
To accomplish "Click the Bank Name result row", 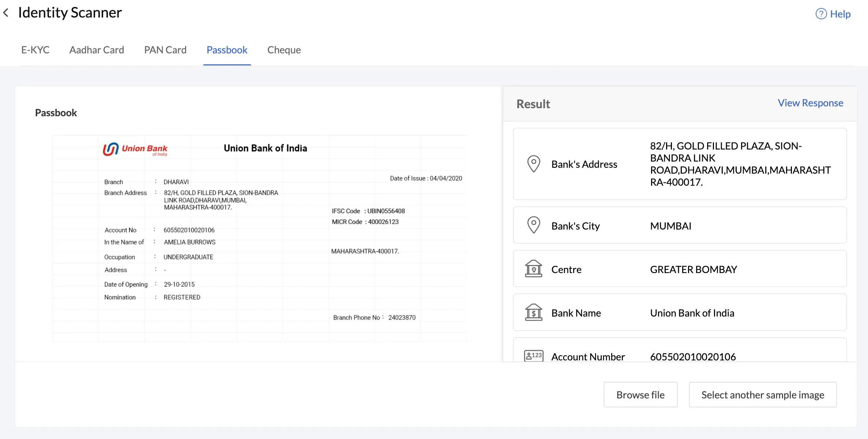I will pyautogui.click(x=680, y=313).
